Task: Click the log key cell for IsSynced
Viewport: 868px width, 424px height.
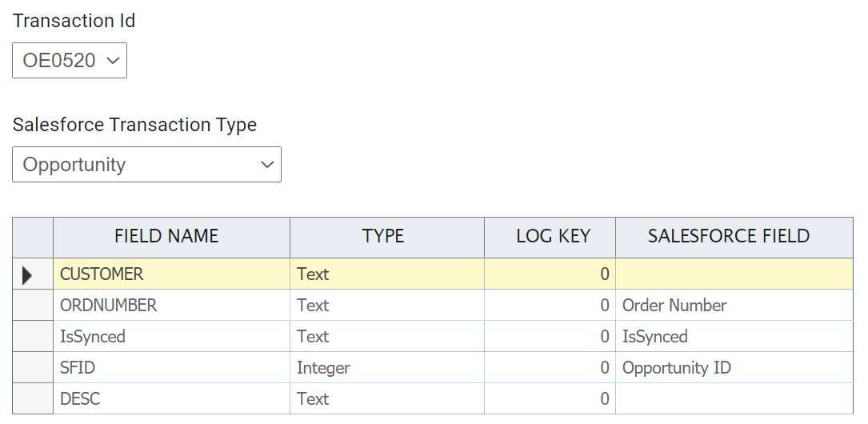Action: pos(550,337)
